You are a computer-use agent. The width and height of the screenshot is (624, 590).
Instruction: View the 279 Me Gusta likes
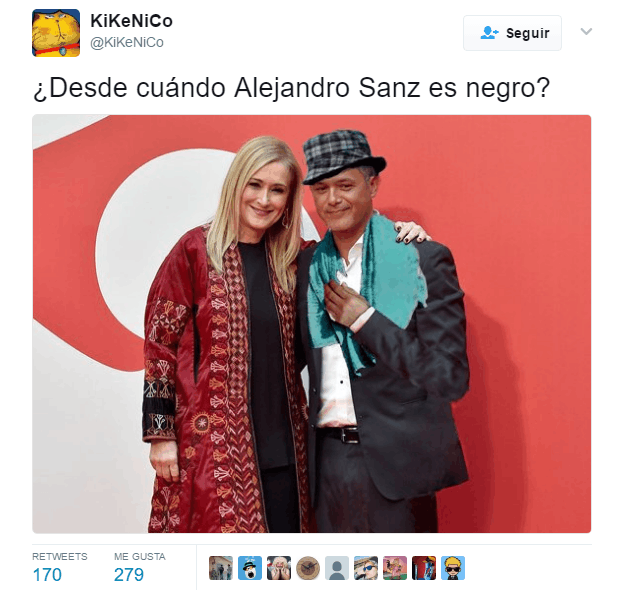(x=129, y=575)
